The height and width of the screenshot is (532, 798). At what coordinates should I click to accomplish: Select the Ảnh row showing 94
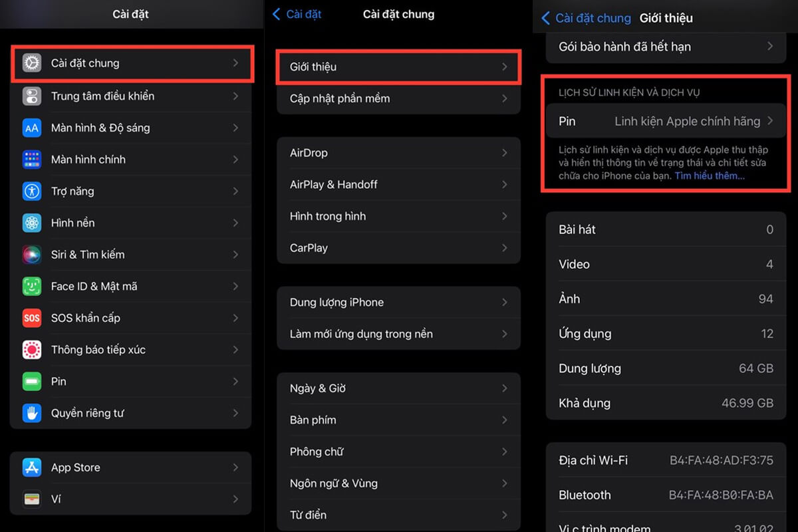tap(666, 299)
